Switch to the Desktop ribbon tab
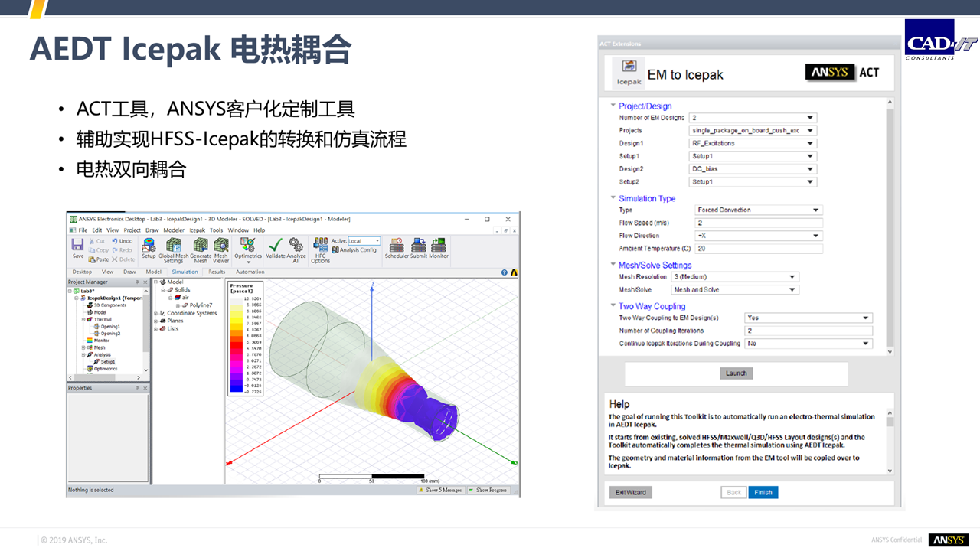Screen dimensions: 980x551 tap(82, 272)
